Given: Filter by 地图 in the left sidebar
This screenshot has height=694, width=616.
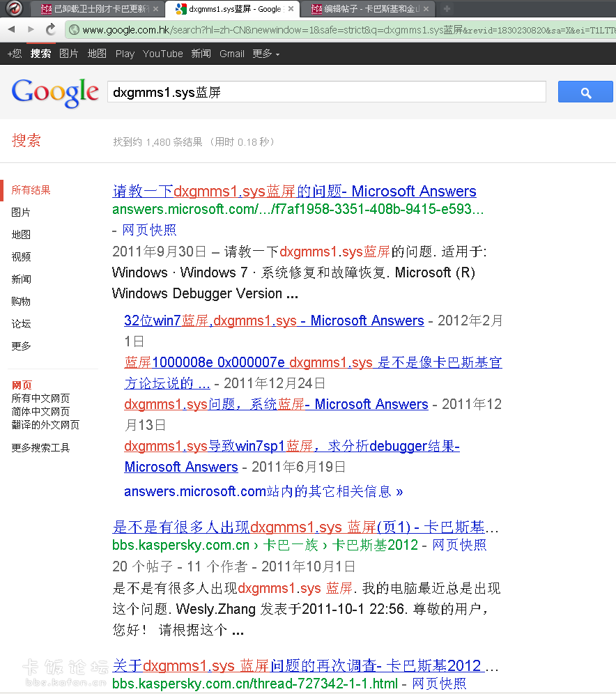Looking at the screenshot, I should point(21,234).
